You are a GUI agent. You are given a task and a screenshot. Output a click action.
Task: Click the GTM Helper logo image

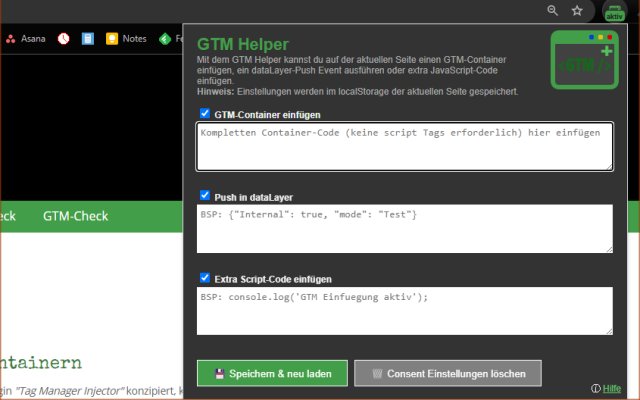point(584,60)
